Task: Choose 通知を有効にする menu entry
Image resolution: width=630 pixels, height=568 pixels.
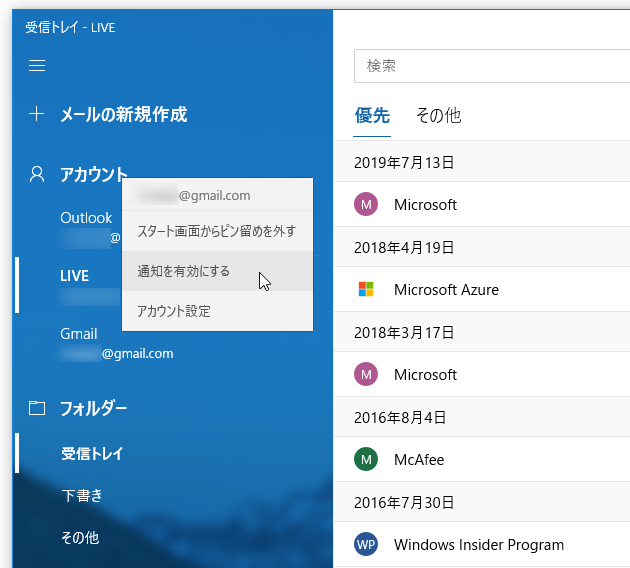Action: tap(217, 271)
